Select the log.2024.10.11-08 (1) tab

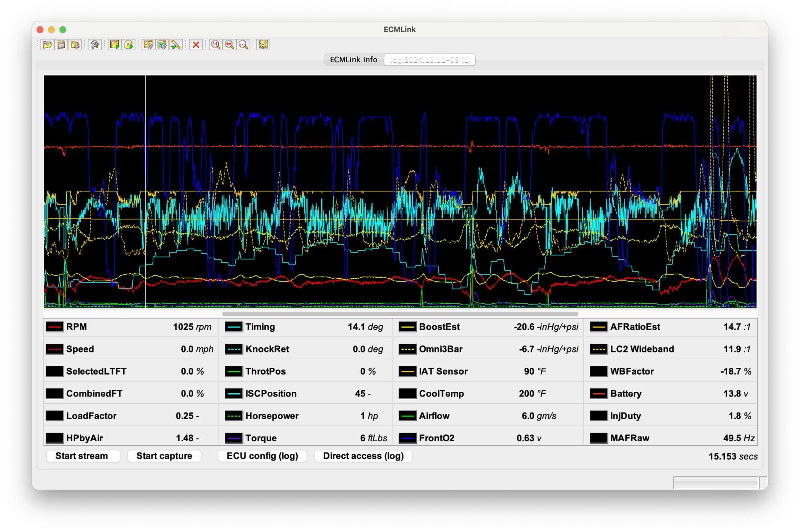click(x=430, y=60)
